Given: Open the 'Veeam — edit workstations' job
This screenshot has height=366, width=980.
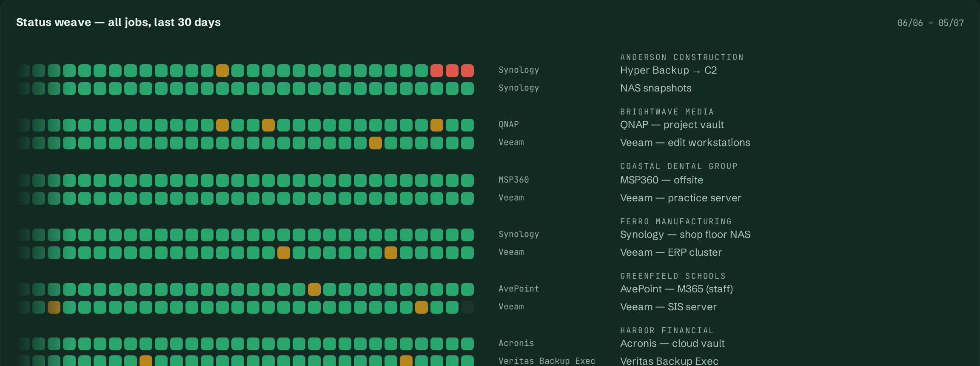Looking at the screenshot, I should (685, 143).
